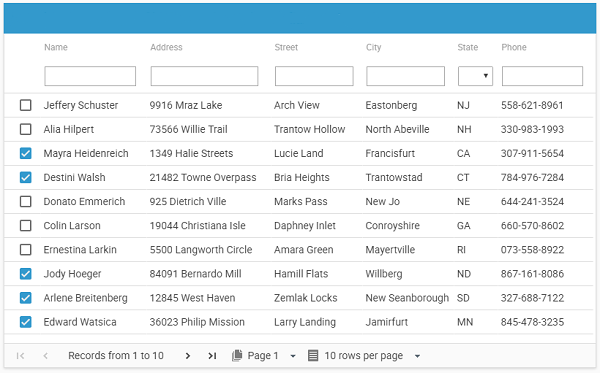Uncheck the Mayra Heidenreich row checkbox
Screen dimensions: 600x373
pyautogui.click(x=26, y=153)
